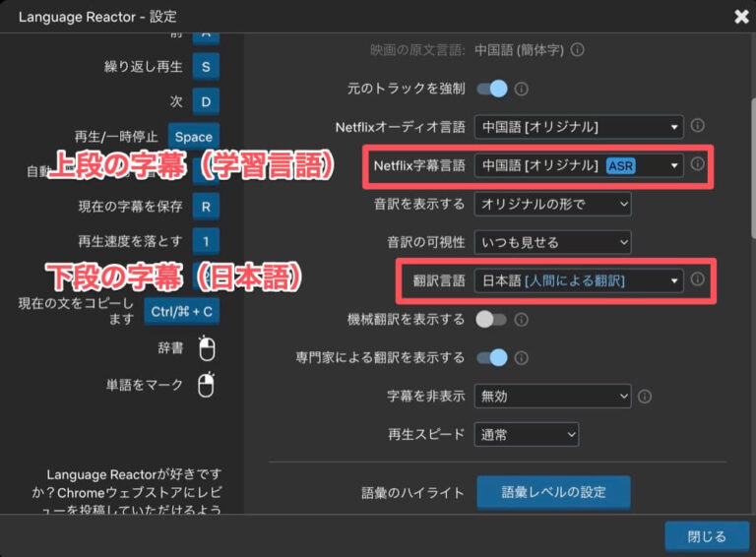This screenshot has width=756, height=557.
Task: Click the S shortcut key for 繰り返し再生
Action: click(206, 67)
